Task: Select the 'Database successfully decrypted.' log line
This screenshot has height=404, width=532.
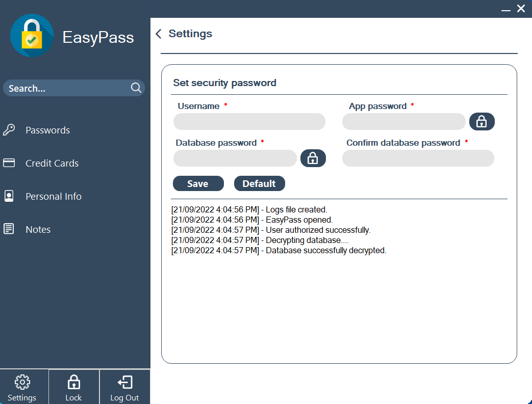Action: (278, 250)
